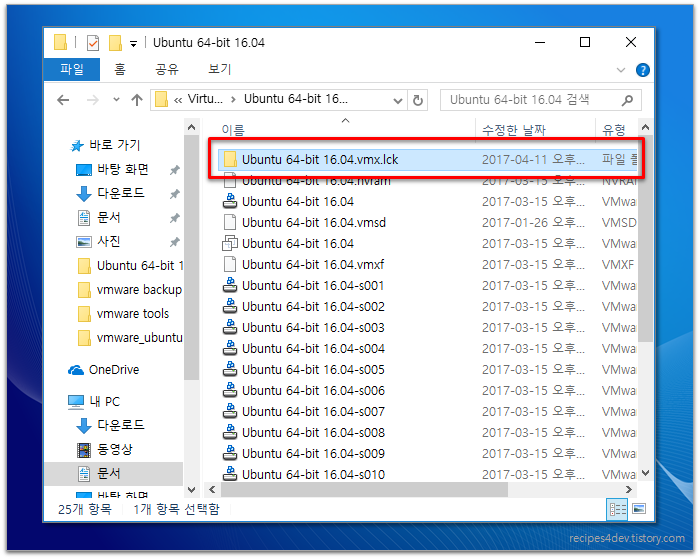This screenshot has width=700, height=560.
Task: Open the 공유 ribbon tab
Action: 167,69
